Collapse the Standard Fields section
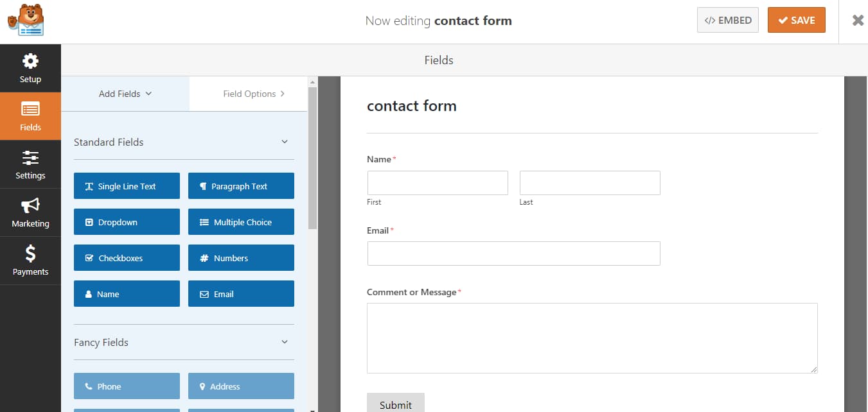Viewport: 868px width, 412px height. [184, 142]
